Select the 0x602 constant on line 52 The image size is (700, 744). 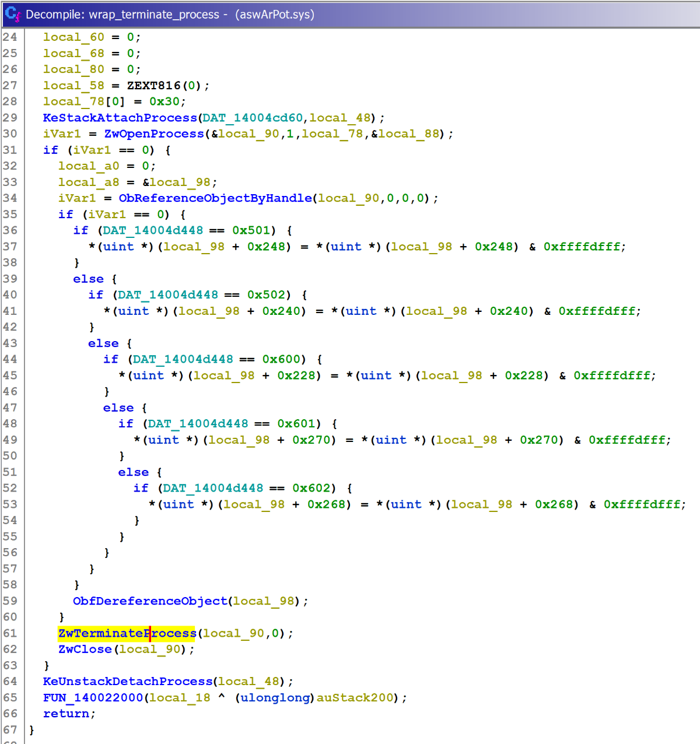(x=311, y=488)
